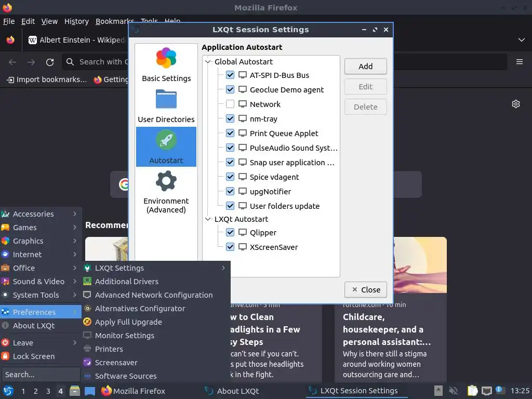Expand the Graphics submenu
Viewport: 532px width, 399px height.
click(41, 241)
